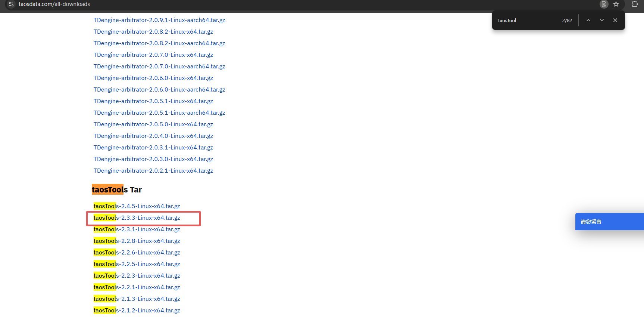Jump to next find result
The image size is (644, 318).
[x=602, y=20]
